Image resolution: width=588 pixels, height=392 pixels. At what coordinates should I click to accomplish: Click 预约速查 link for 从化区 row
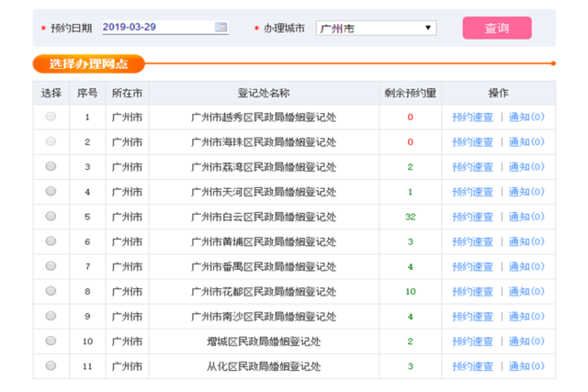point(472,366)
